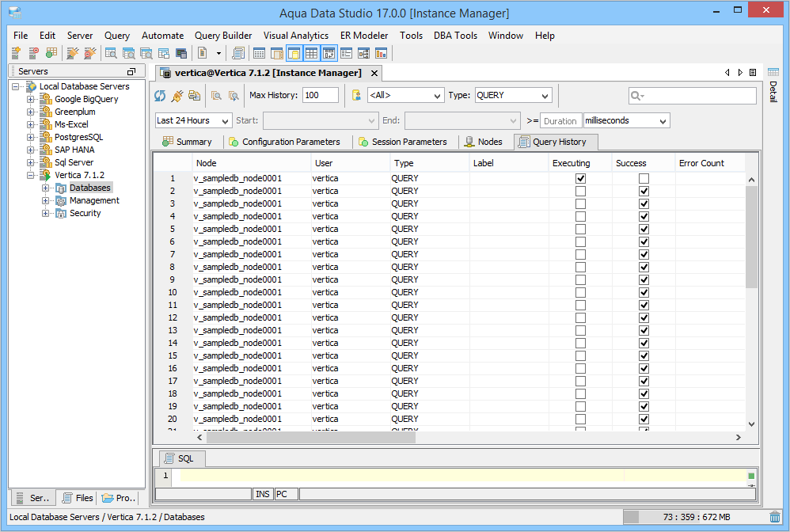Click the search magnifier icon in the filter box
This screenshot has height=532, width=790.
(637, 96)
